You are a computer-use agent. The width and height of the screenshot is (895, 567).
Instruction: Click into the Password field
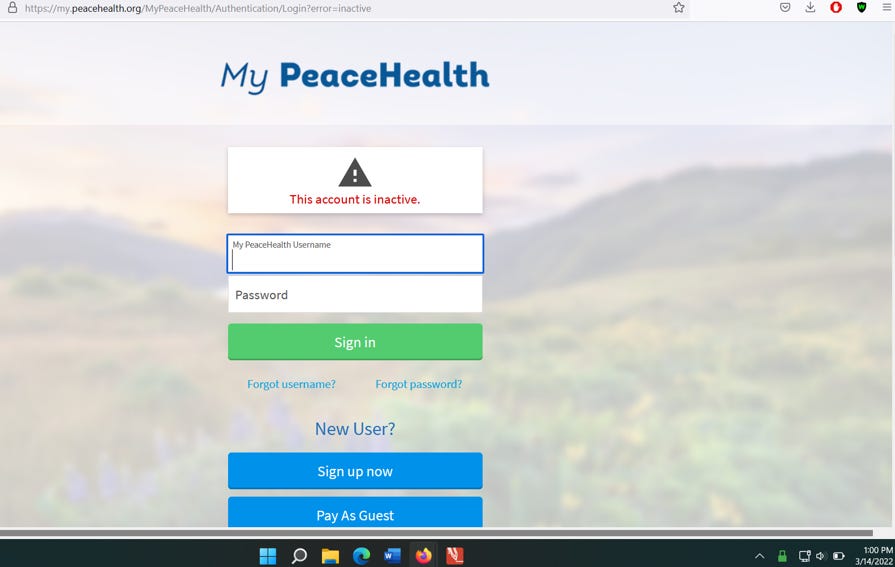[355, 295]
